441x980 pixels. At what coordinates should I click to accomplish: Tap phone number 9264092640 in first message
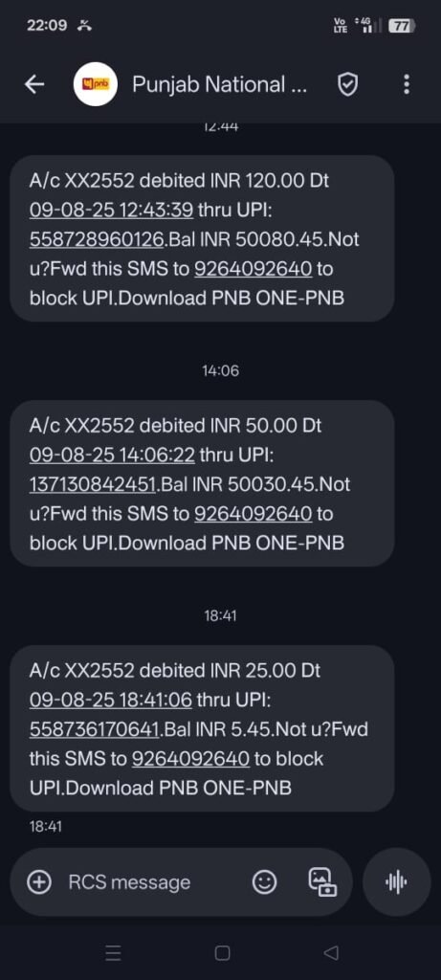253,269
